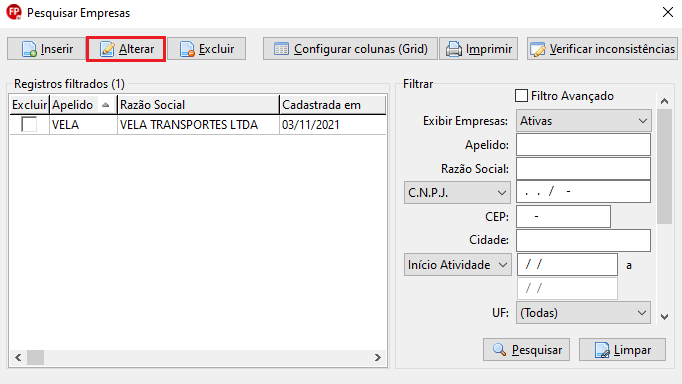Click the filter panel scroll down arrow
The height and width of the screenshot is (384, 682).
tap(664, 317)
